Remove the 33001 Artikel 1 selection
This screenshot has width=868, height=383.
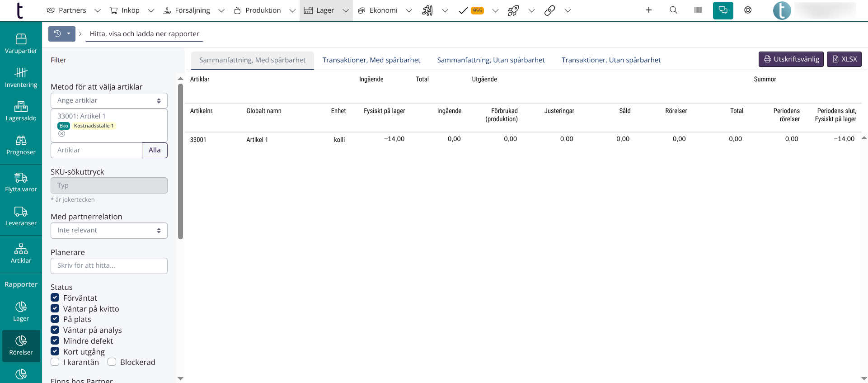click(62, 134)
